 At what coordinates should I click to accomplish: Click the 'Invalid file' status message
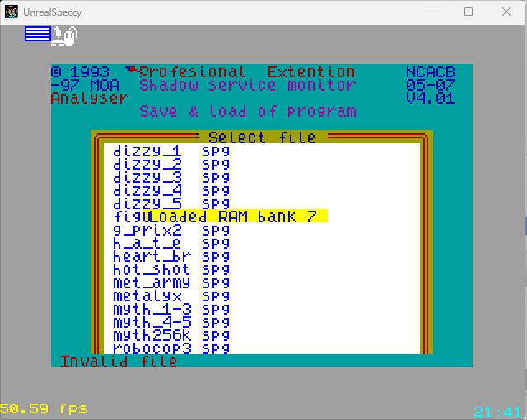[119, 362]
